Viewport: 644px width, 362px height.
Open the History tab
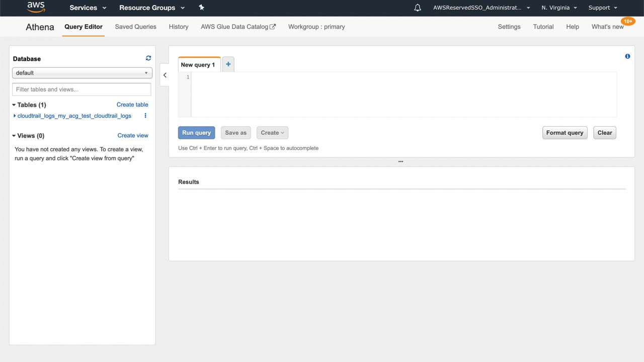tap(179, 27)
